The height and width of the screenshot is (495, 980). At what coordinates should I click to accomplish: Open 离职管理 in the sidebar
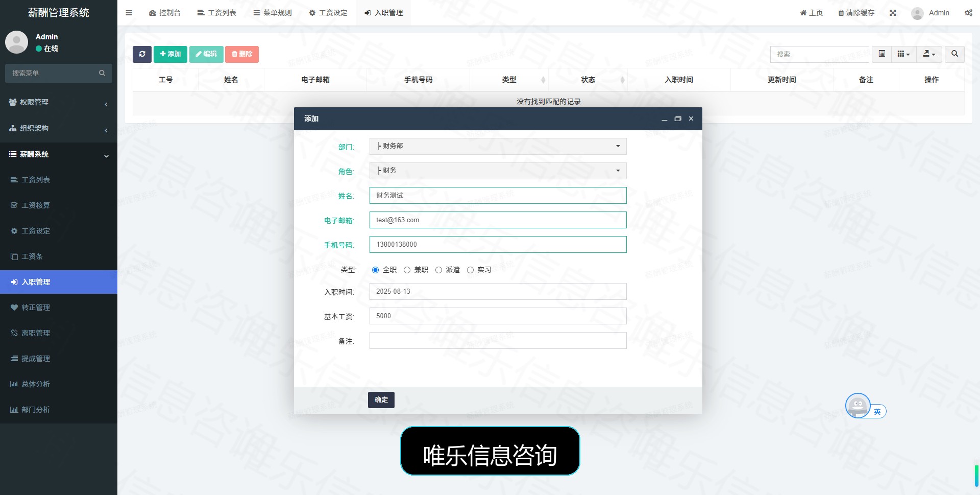59,333
